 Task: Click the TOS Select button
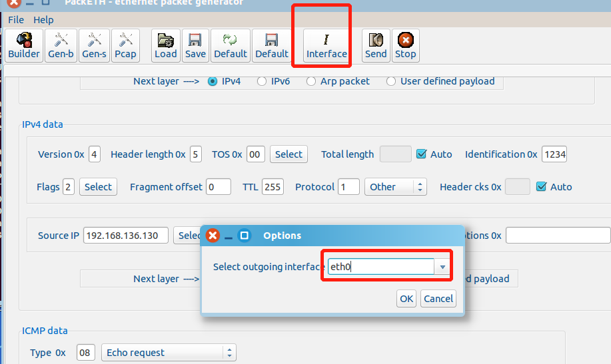point(289,154)
